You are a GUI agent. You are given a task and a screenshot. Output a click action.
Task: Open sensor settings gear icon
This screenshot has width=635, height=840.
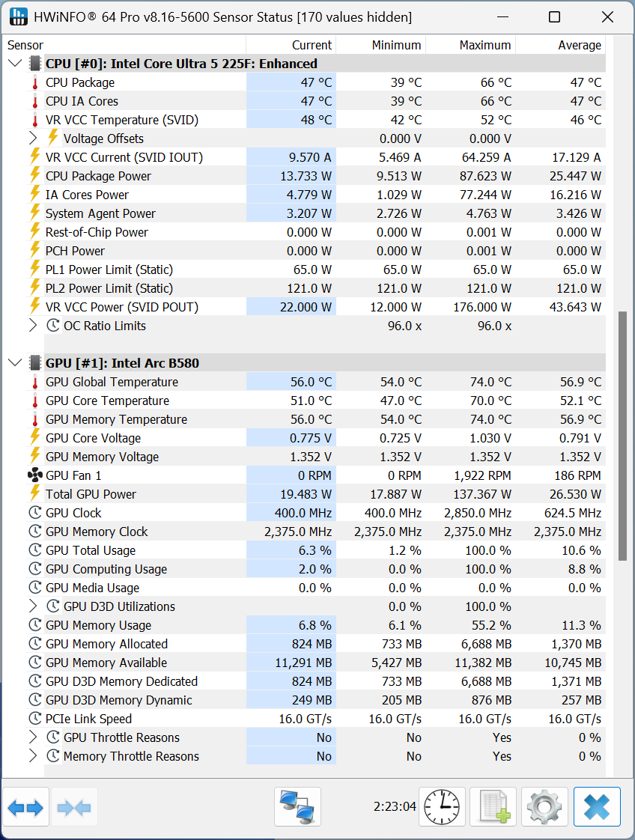coord(544,807)
